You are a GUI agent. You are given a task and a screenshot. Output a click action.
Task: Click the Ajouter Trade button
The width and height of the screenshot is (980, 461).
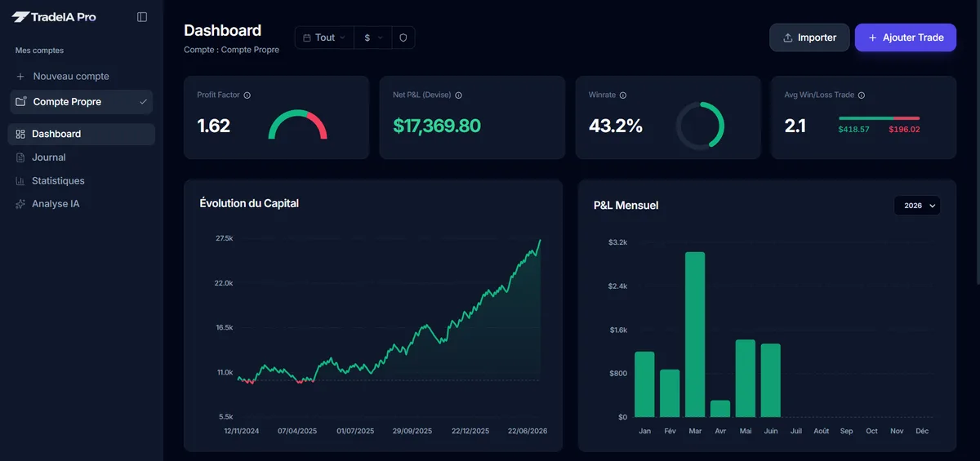coord(906,38)
